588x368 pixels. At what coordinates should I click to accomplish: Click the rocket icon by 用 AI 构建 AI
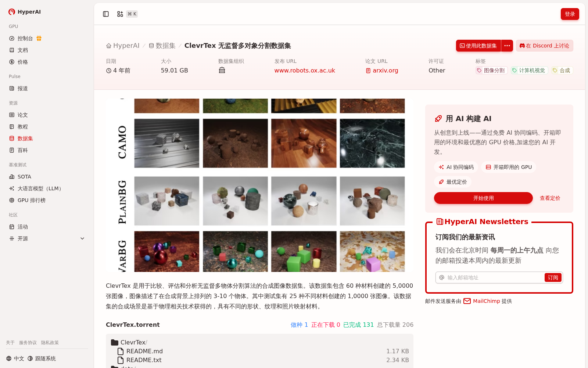tap(438, 118)
